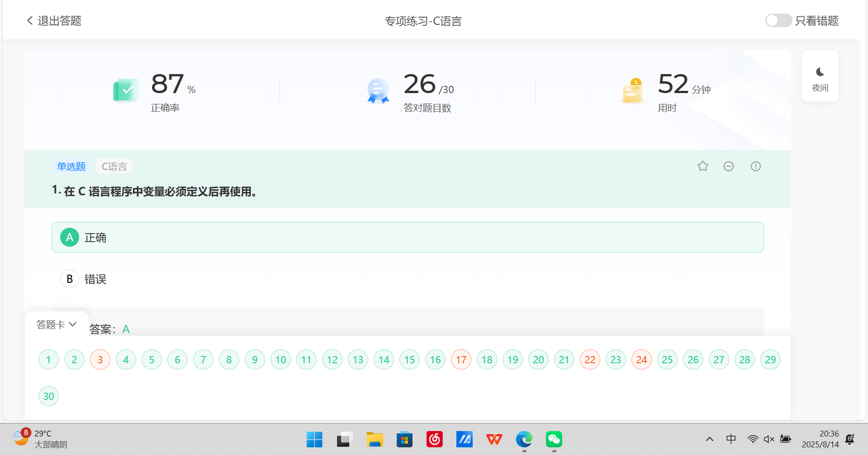Collapse the 答题卡 panel chevron
868x455 pixels.
click(x=73, y=324)
